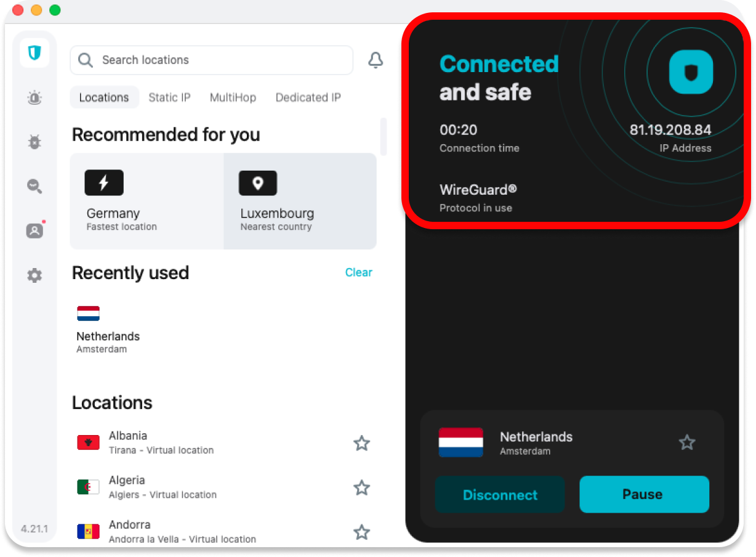Click the notifications bell icon
Screen dimensions: 756x557
click(x=376, y=60)
